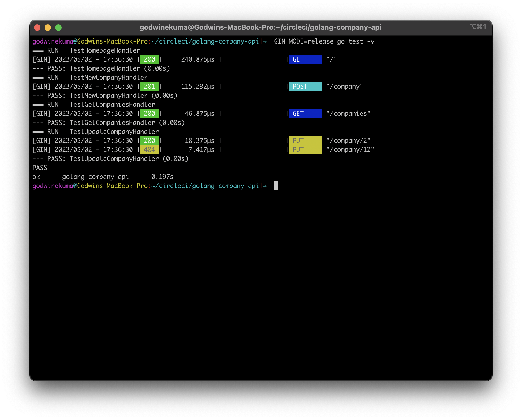This screenshot has height=420, width=522.
Task: Click the terminal cursor block at the prompt
Action: click(276, 186)
